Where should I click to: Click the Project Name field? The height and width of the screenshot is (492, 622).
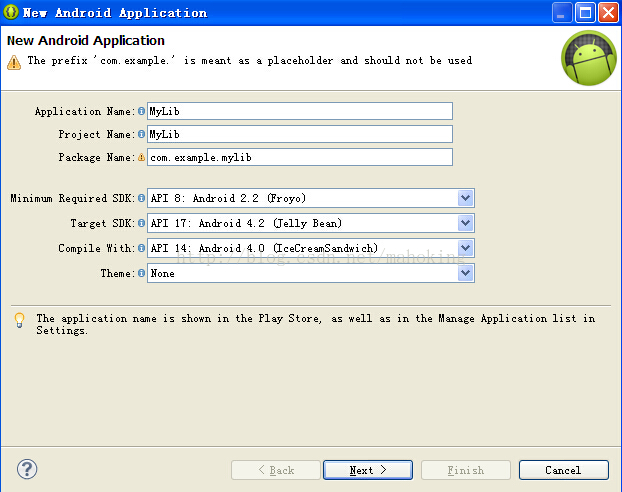pyautogui.click(x=300, y=134)
